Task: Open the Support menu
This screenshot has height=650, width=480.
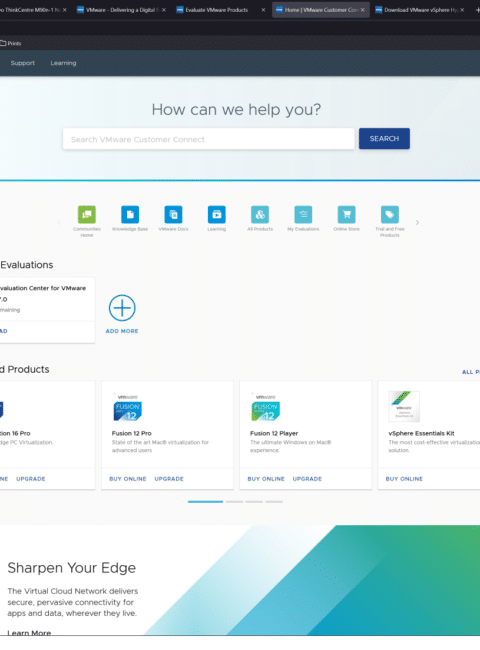Action: (23, 63)
